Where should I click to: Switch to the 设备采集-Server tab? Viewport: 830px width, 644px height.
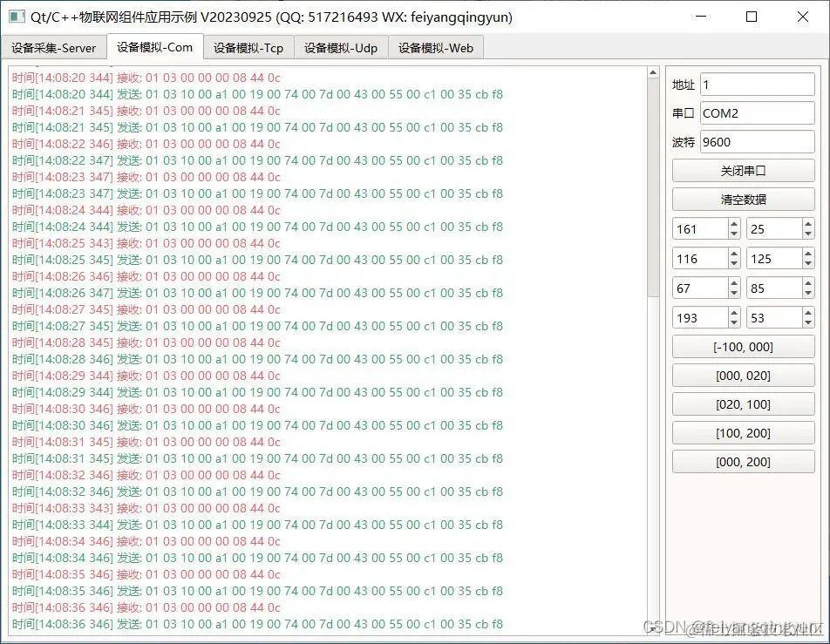[54, 48]
